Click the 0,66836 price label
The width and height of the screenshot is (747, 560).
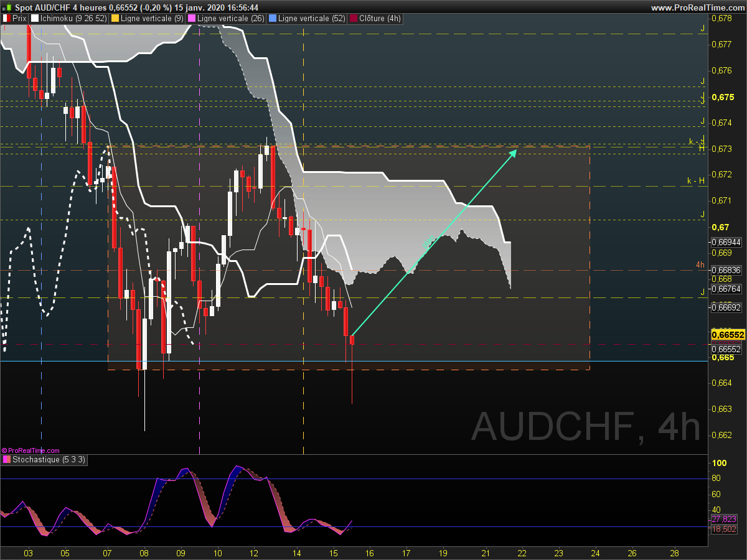[x=725, y=270]
